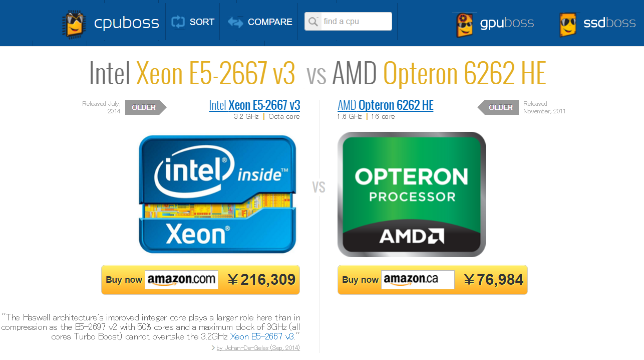Open the ssdboss mascot icon
Screen dimensions: 644x360
pyautogui.click(x=568, y=25)
